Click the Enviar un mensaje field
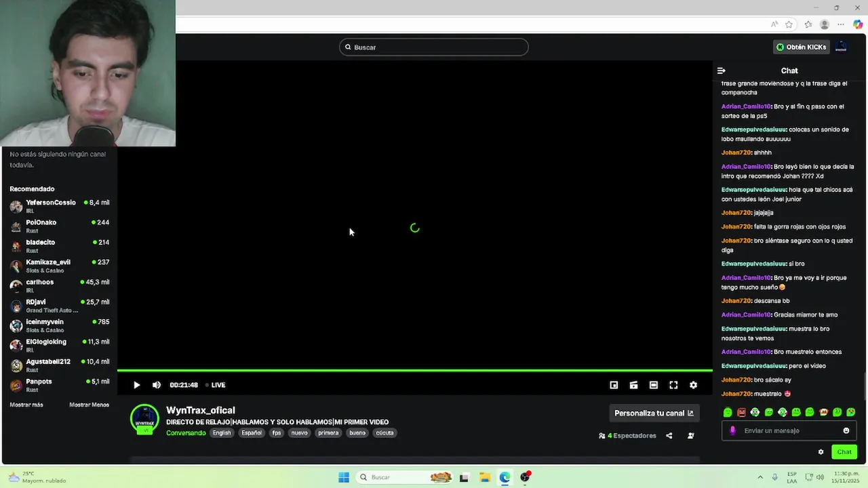 tap(789, 430)
